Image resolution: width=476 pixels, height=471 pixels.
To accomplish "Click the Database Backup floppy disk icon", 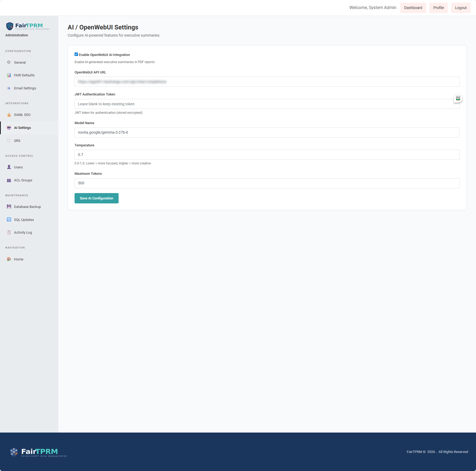I will coord(9,207).
